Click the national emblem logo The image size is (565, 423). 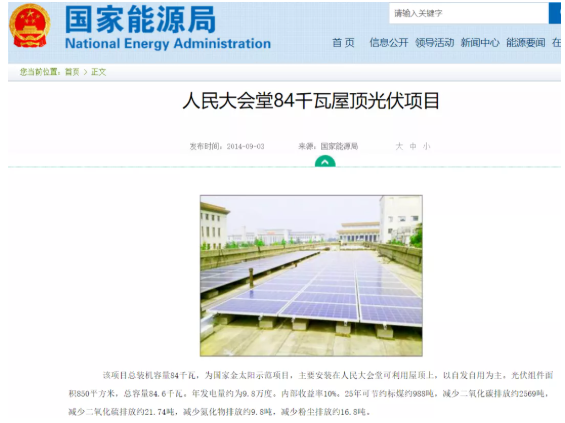[x=30, y=26]
